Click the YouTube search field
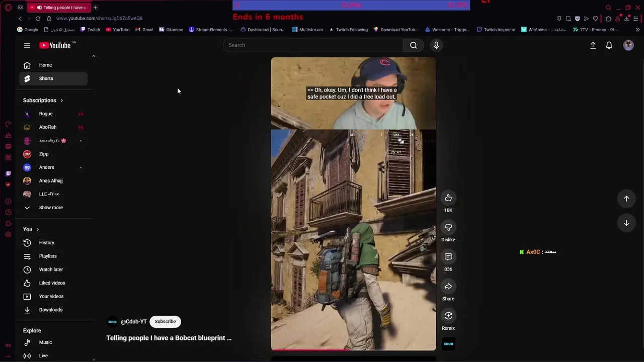Viewport: 644px width, 362px height. coord(313,45)
